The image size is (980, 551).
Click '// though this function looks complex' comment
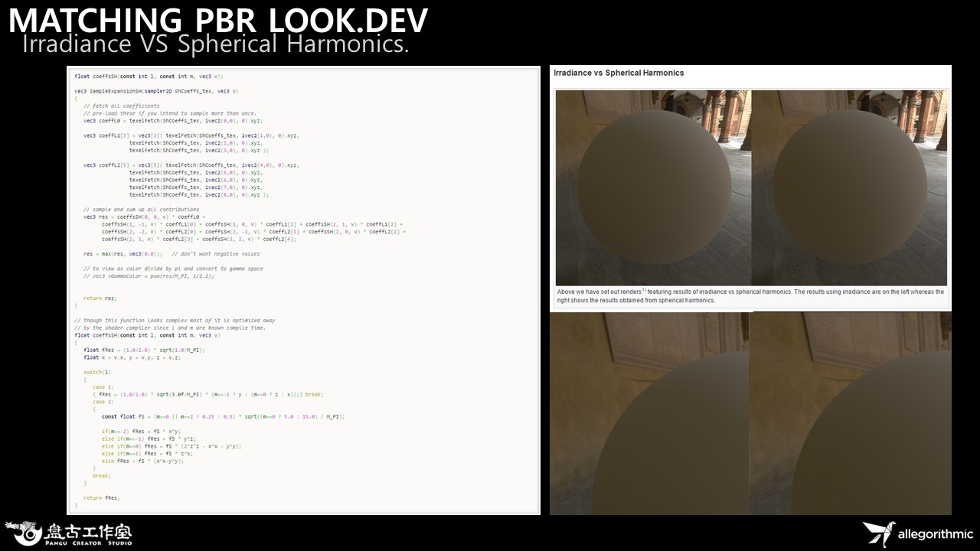(175, 321)
